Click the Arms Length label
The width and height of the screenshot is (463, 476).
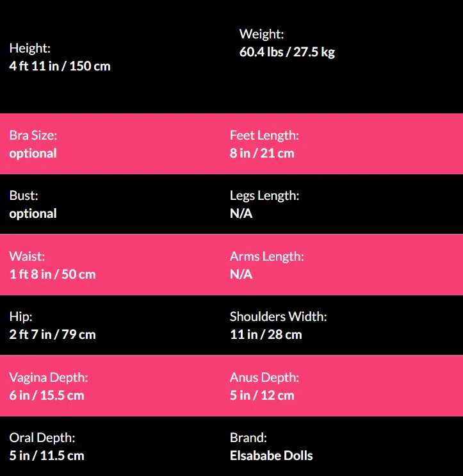pos(266,256)
